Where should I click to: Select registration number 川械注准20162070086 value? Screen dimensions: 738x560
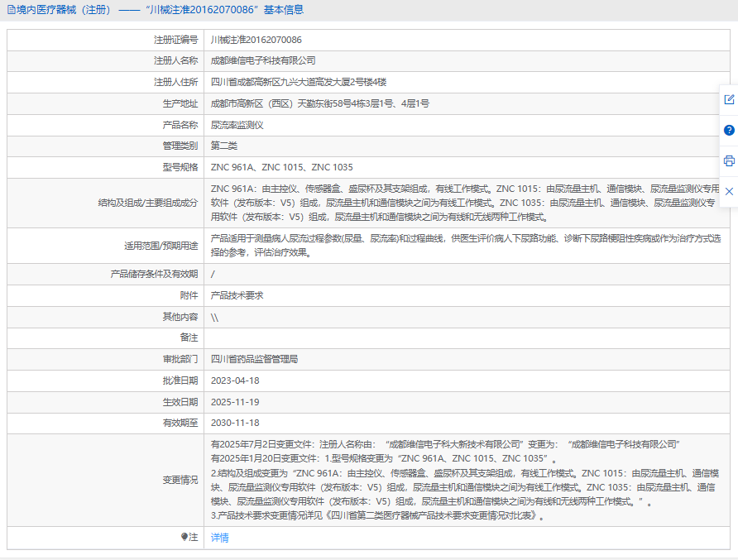click(256, 40)
